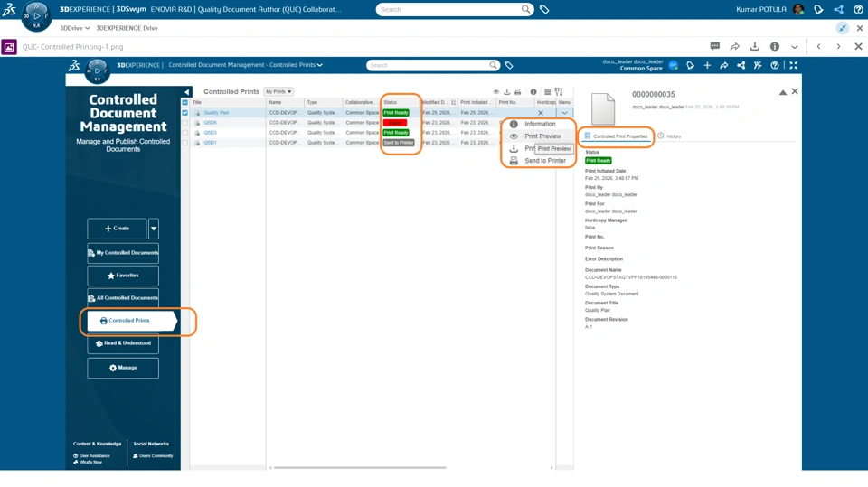Click the Sent to Printer status badge for QSD1

point(399,143)
